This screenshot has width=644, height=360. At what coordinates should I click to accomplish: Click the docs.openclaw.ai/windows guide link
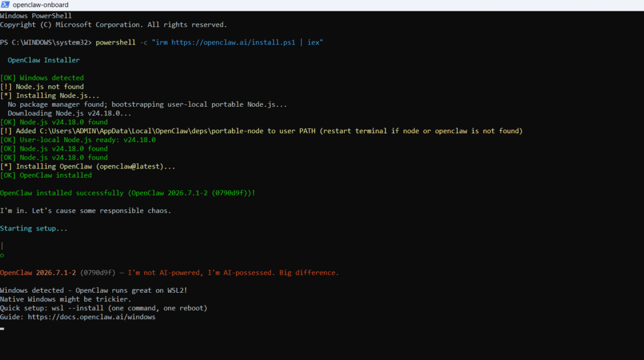coord(92,317)
